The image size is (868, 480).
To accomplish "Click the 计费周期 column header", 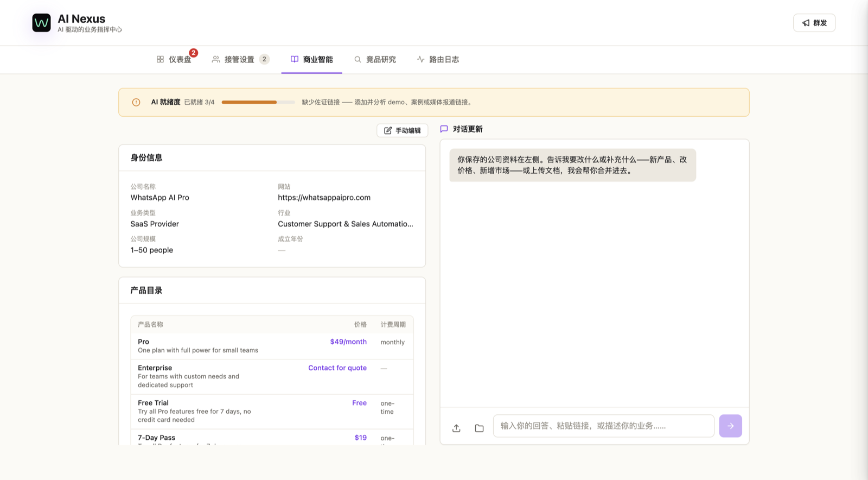I will click(393, 324).
